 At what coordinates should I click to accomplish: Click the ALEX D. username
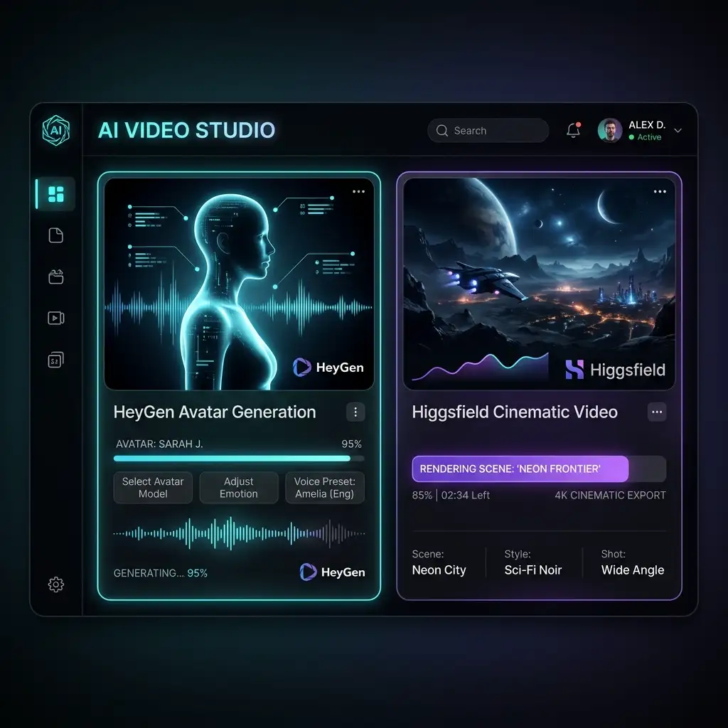click(647, 125)
